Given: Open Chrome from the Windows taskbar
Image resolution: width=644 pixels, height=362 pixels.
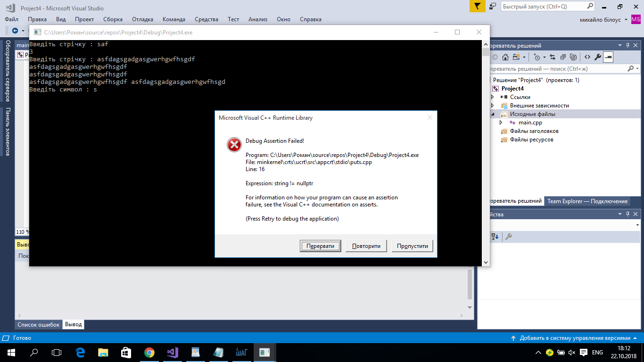Looking at the screenshot, I should pos(149,352).
